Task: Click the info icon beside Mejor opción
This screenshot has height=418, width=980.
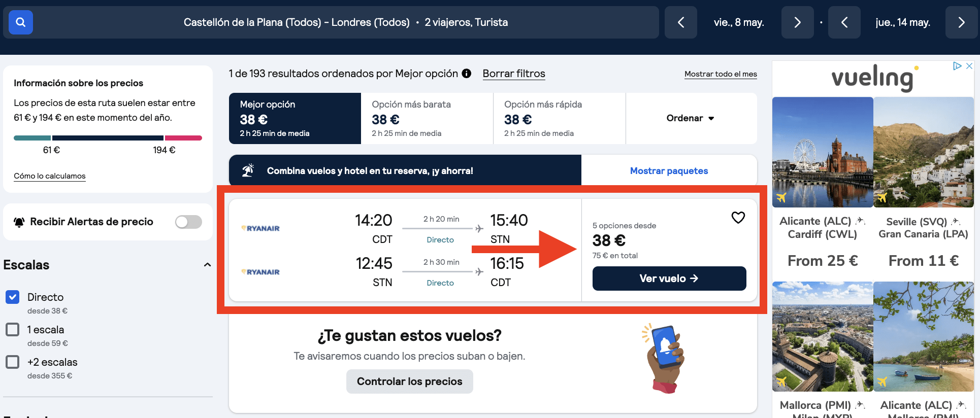Action: pos(466,74)
